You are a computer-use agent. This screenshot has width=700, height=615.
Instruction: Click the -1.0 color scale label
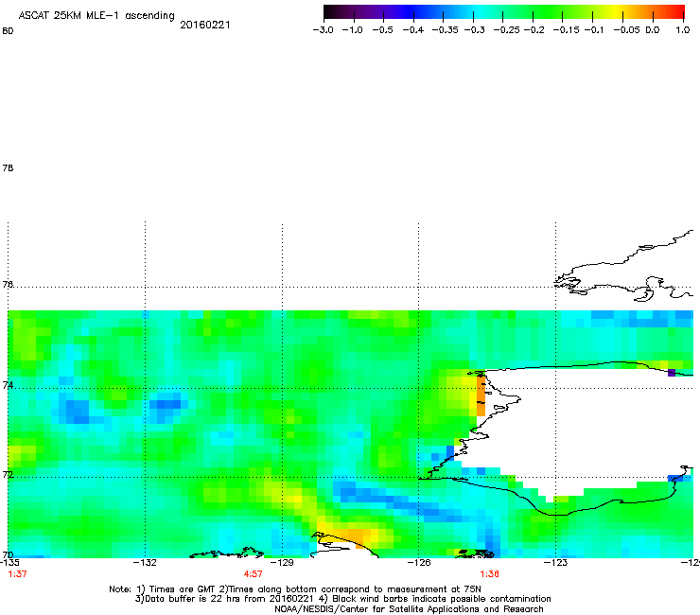click(353, 30)
